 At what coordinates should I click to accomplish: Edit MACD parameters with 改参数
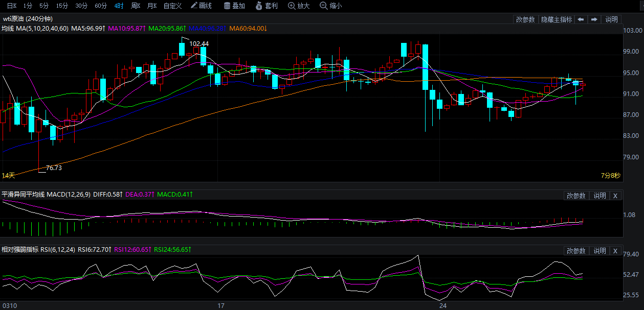pos(576,196)
